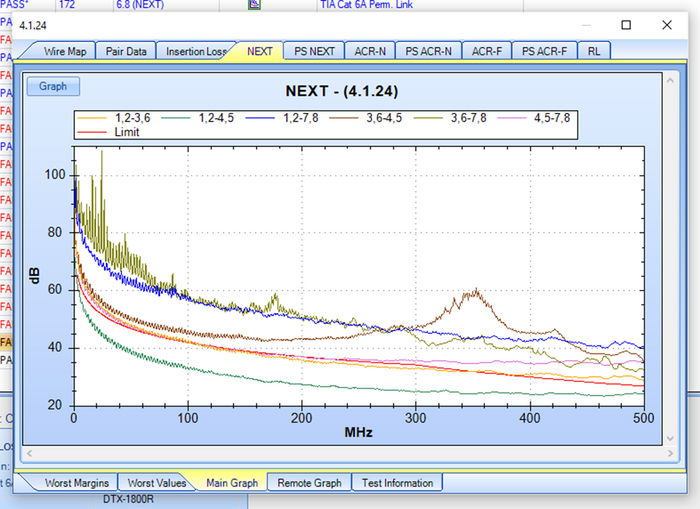Viewport: 700px width, 509px height.
Task: Open the Pair Data tab
Action: point(126,51)
